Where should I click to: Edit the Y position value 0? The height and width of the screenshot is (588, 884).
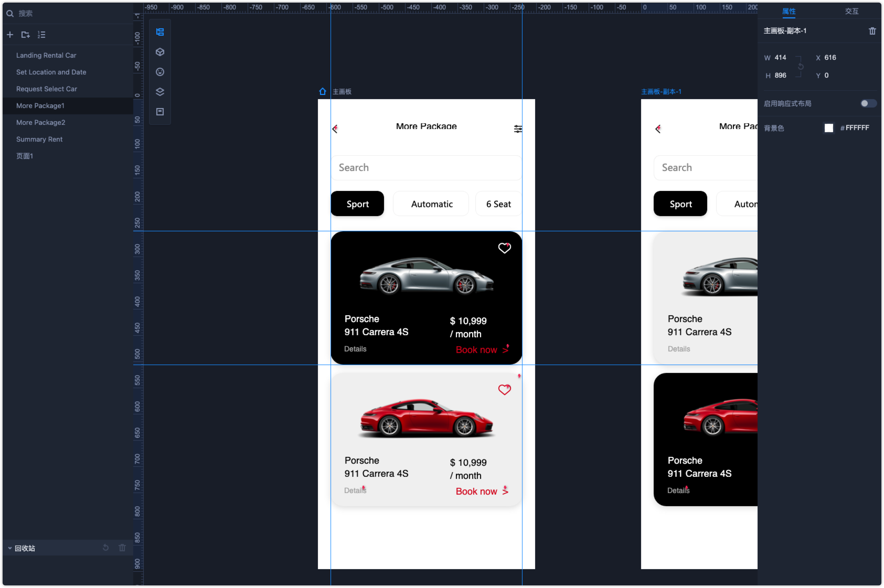coord(826,75)
